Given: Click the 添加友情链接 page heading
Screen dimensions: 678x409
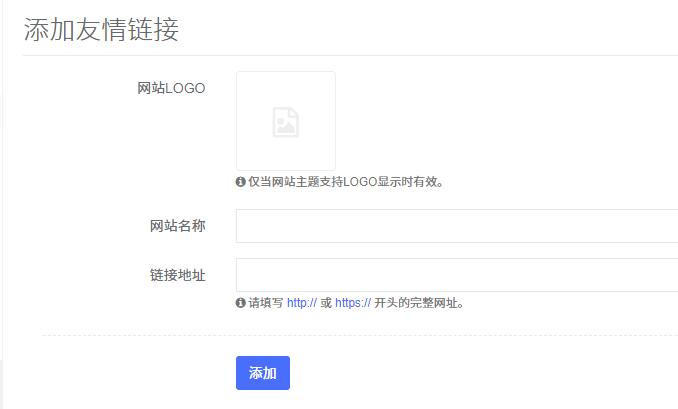Looking at the screenshot, I should tap(101, 29).
